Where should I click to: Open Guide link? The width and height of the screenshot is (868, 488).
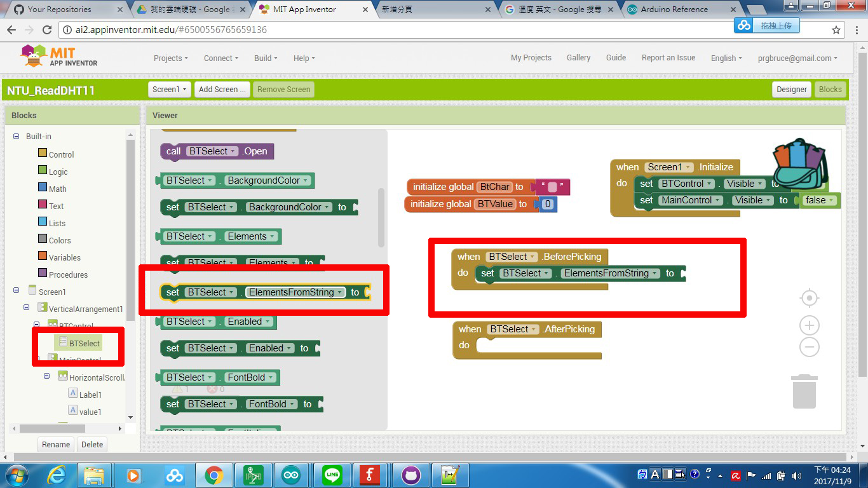coord(616,57)
